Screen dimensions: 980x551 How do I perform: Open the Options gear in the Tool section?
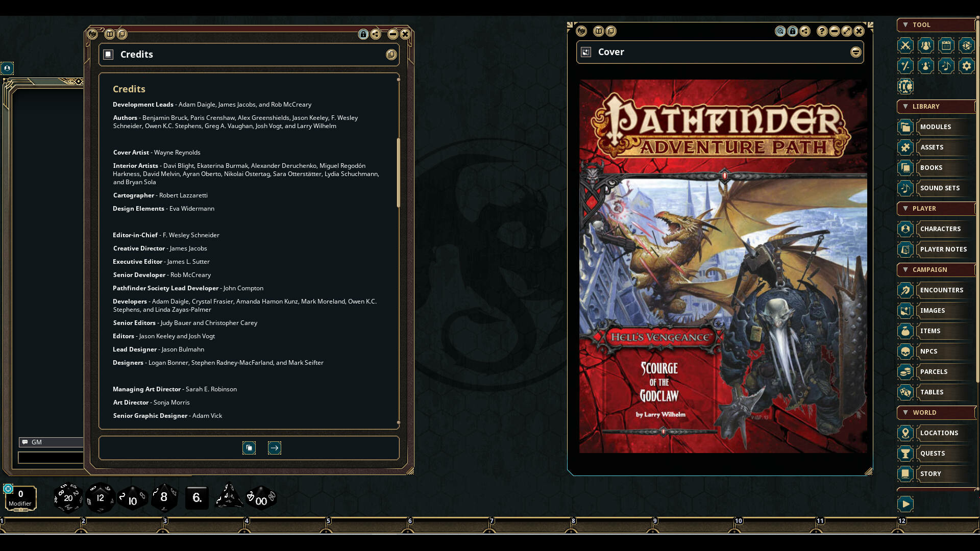(967, 66)
